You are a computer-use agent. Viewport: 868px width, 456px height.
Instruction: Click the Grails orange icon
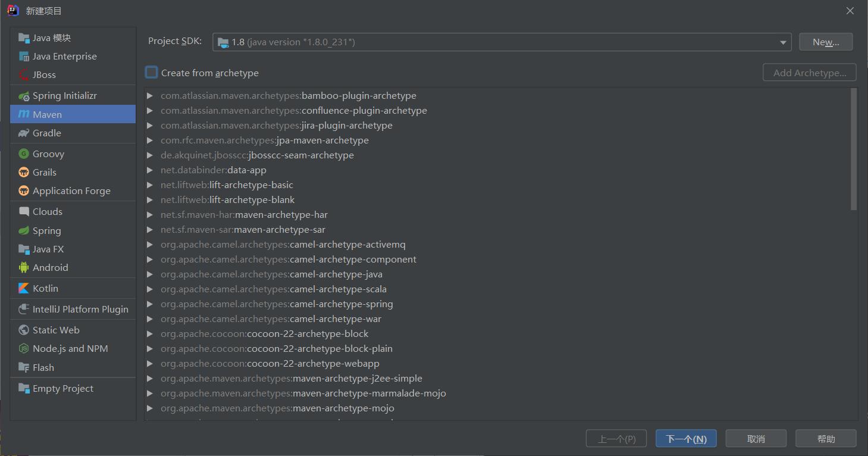pos(24,173)
